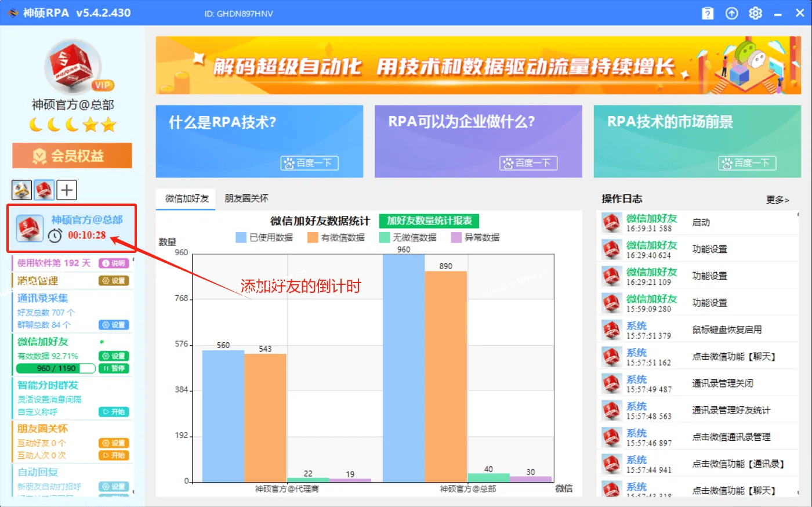Viewport: 812px width, 507px height.
Task: Click the 960 / 1190 progress bar
Action: point(56,368)
